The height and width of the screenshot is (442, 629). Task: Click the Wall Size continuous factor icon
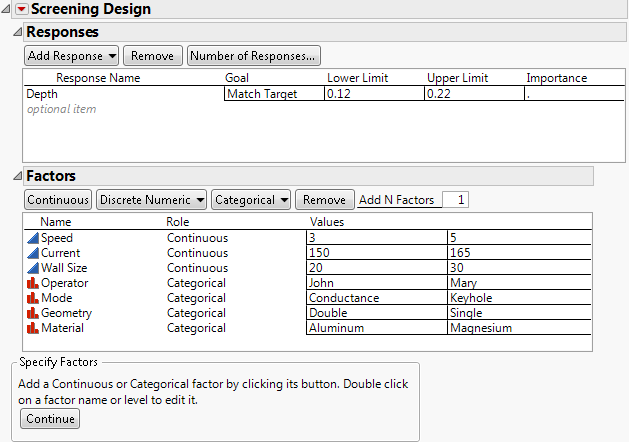click(x=32, y=268)
